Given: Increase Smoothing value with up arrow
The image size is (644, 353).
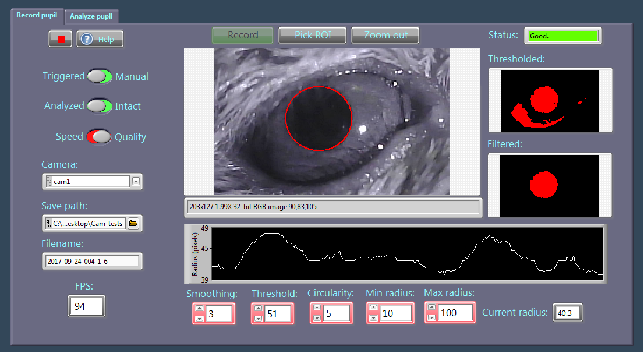Looking at the screenshot, I should coord(200,309).
